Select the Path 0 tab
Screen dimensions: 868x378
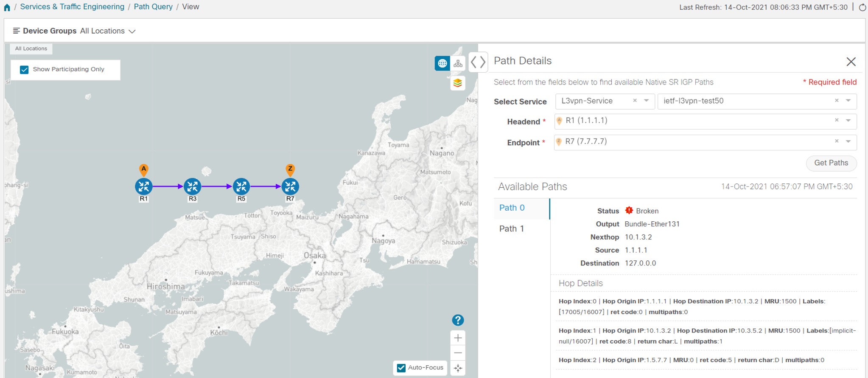coord(522,208)
